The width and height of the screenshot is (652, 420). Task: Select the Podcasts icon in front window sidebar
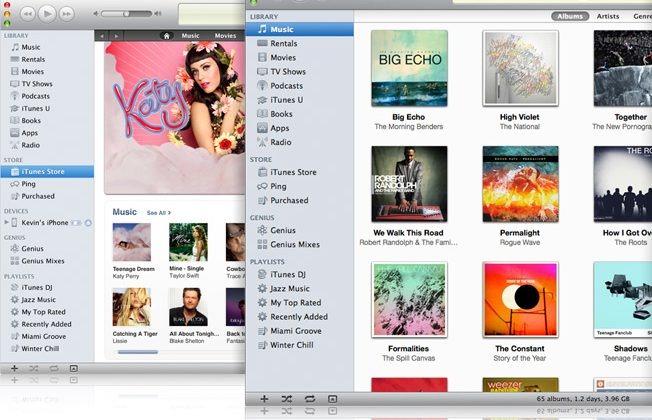(262, 86)
